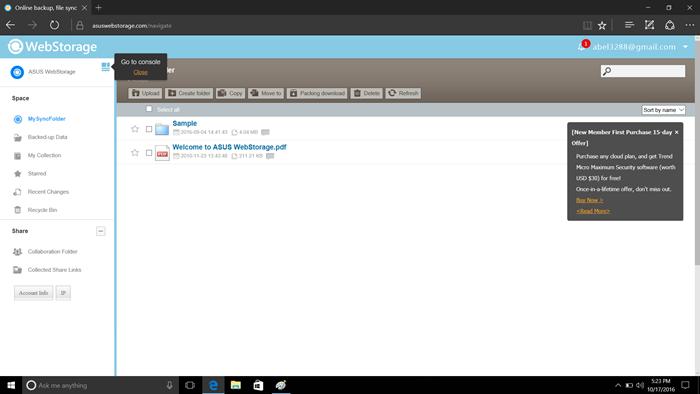Star the Welcome to ASUS WebStorage.pdf file
700x394 pixels.
coord(135,153)
